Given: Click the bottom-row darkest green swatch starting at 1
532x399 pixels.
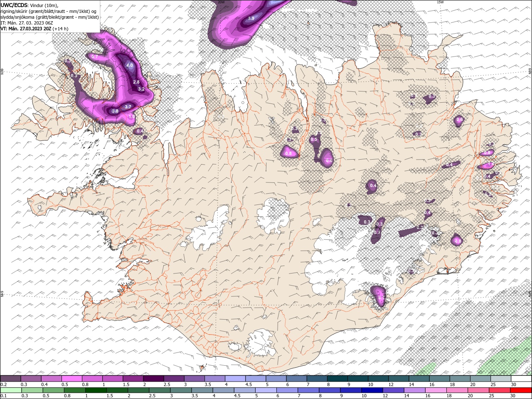Looking at the screenshot, I should point(96,390).
